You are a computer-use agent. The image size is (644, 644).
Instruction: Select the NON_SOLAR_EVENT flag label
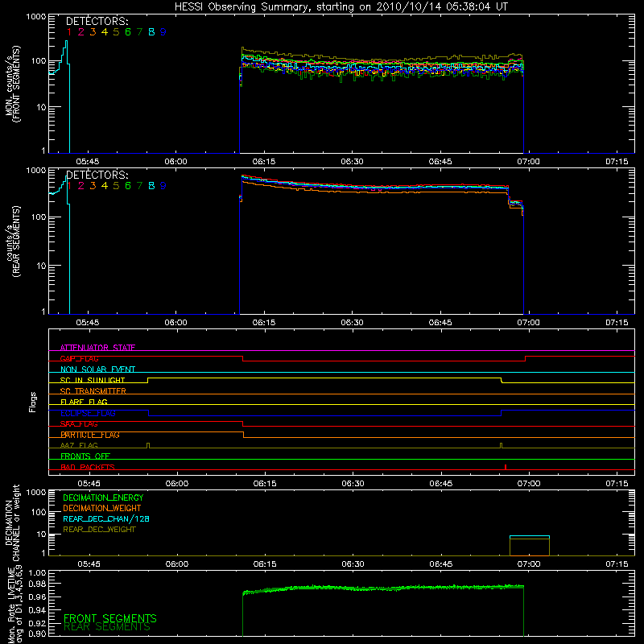(97, 369)
